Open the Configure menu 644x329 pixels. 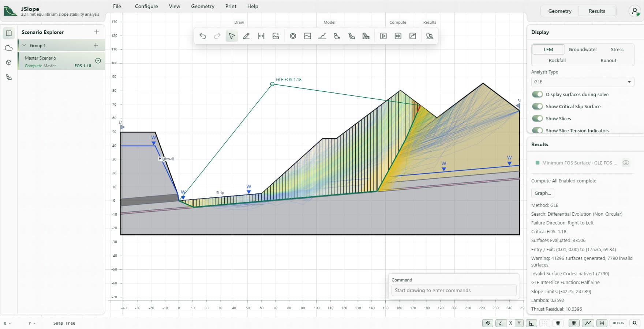[146, 6]
